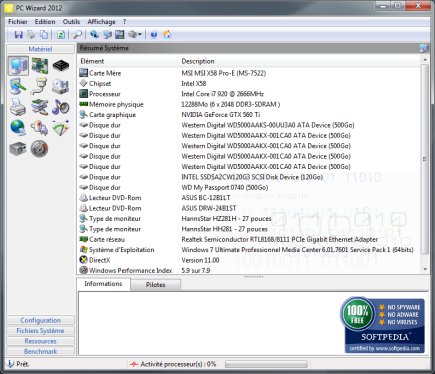Viewport: 435px width, 374px height.
Task: Open the blue help icon in toolbar
Action: pos(154,34)
